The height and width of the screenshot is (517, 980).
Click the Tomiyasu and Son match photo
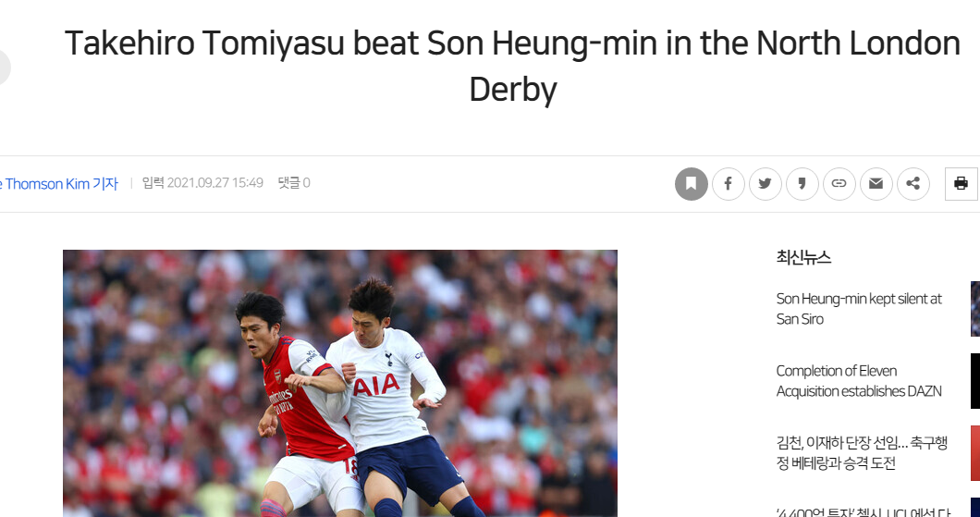340,383
